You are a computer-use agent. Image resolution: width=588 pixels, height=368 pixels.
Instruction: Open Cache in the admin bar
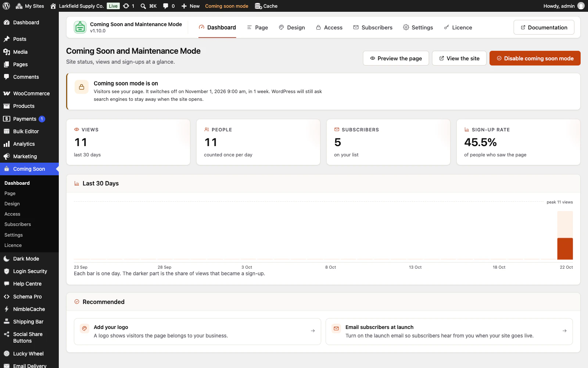[x=266, y=6]
